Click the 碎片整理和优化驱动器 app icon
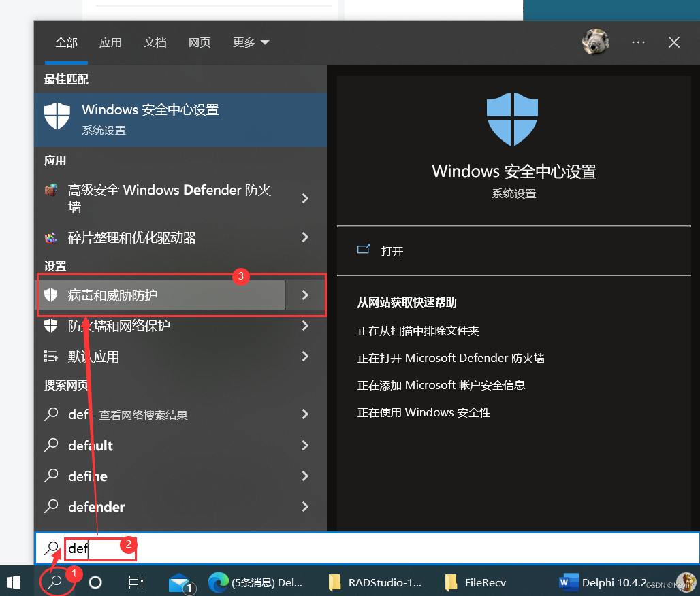Viewport: 700px width, 596px height. pyautogui.click(x=51, y=237)
